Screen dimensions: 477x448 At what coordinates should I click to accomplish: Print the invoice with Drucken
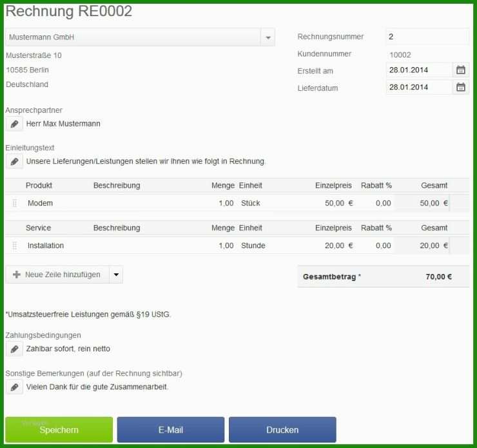282,429
